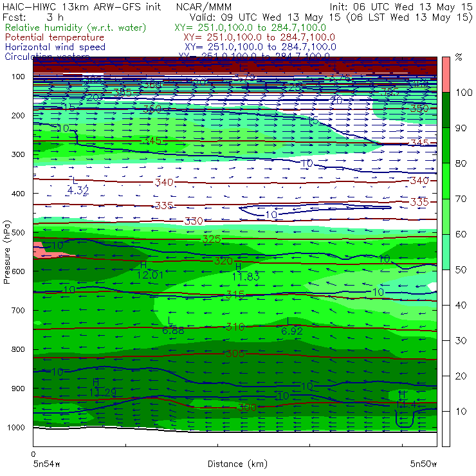Click the red XY coordinates text for potential temperature
This screenshot has height=476, width=476.
pyautogui.click(x=259, y=37)
